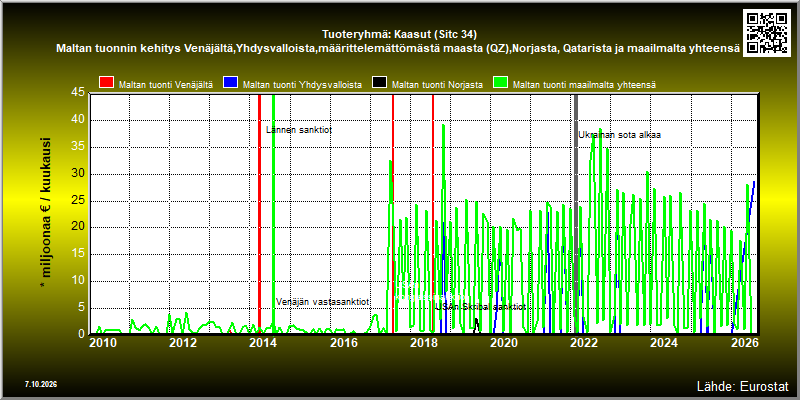Click the y-axis value 35
Screen dimensions: 800x400
[x=78, y=147]
